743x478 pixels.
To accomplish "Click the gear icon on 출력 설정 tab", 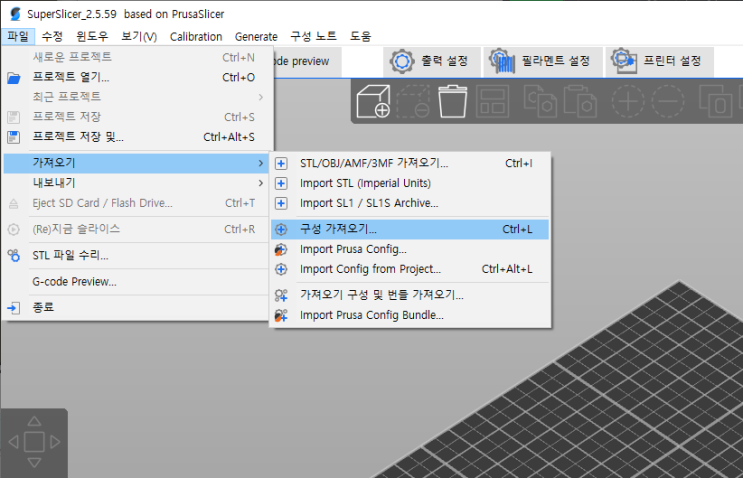I will pos(402,61).
